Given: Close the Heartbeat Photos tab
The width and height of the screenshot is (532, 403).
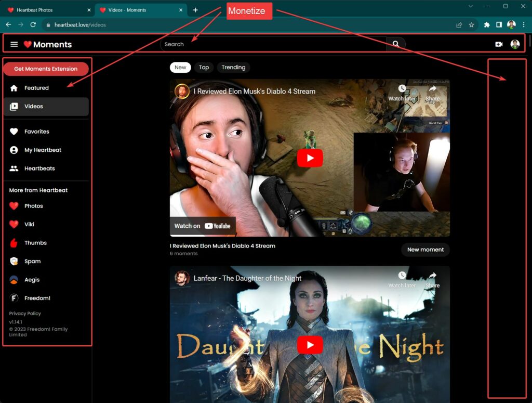Looking at the screenshot, I should 89,10.
